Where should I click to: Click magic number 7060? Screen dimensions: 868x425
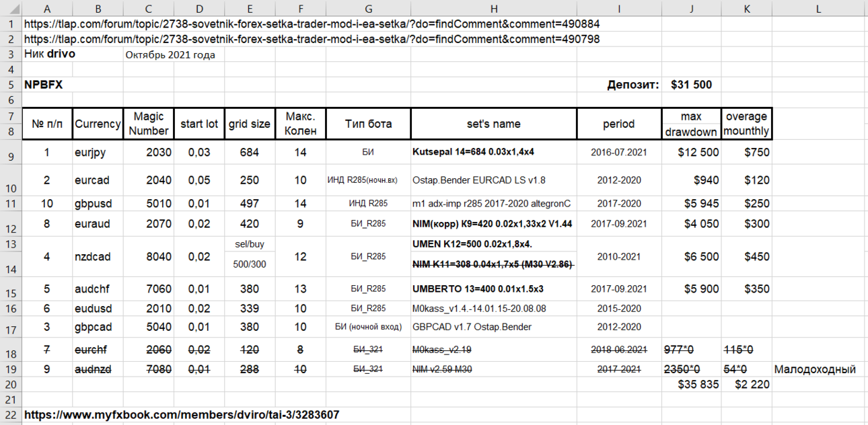[148, 289]
